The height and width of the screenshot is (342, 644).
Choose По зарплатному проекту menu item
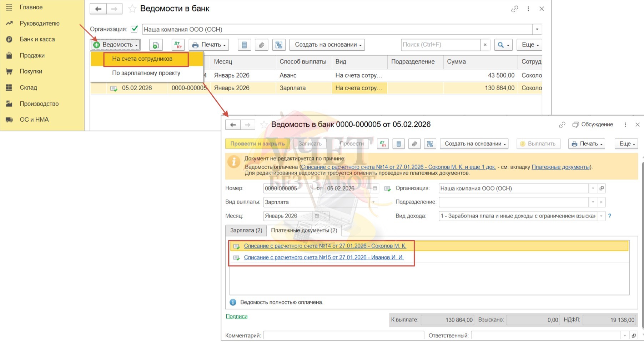tap(146, 73)
